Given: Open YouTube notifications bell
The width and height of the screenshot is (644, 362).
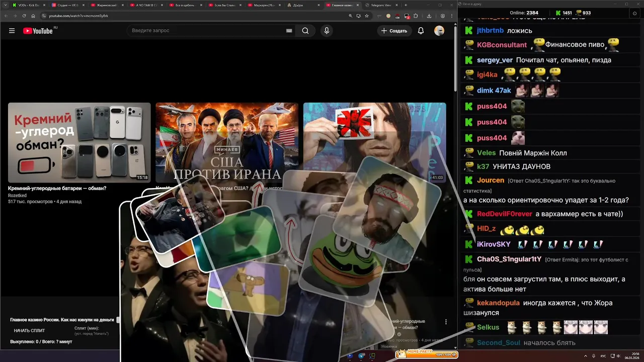Looking at the screenshot, I should [x=421, y=31].
